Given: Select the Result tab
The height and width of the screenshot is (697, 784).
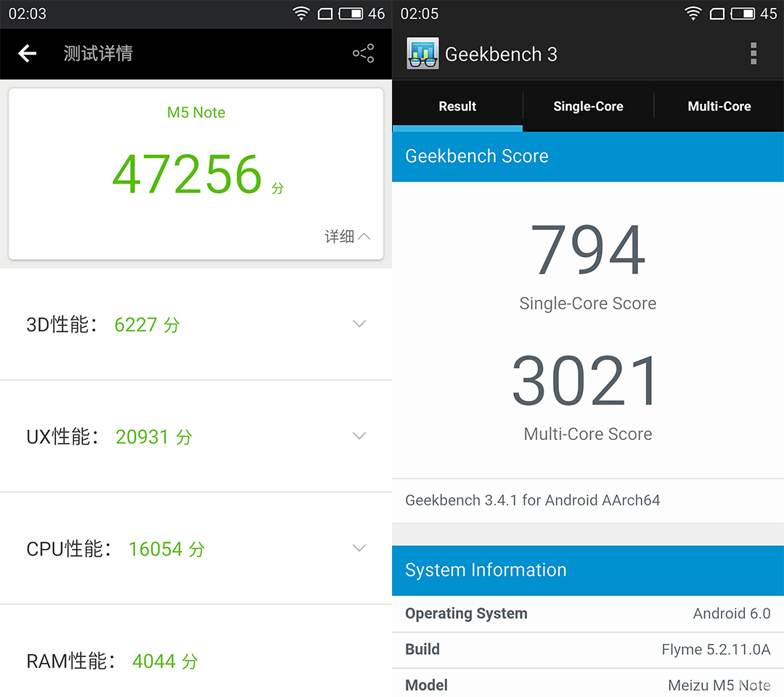Looking at the screenshot, I should point(457,107).
